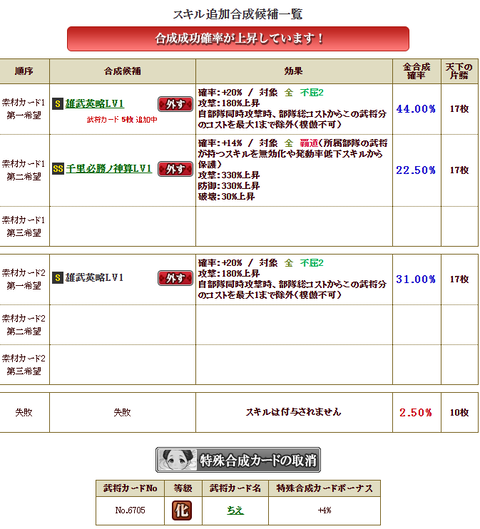This screenshot has height=529, width=480.
Task: Click the +4% bonus cell
Action: (x=324, y=510)
